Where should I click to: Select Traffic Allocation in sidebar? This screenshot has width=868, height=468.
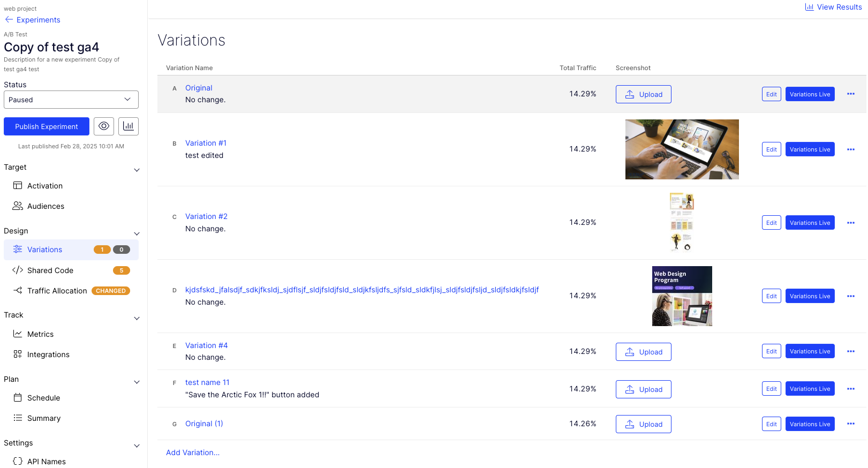tap(57, 291)
